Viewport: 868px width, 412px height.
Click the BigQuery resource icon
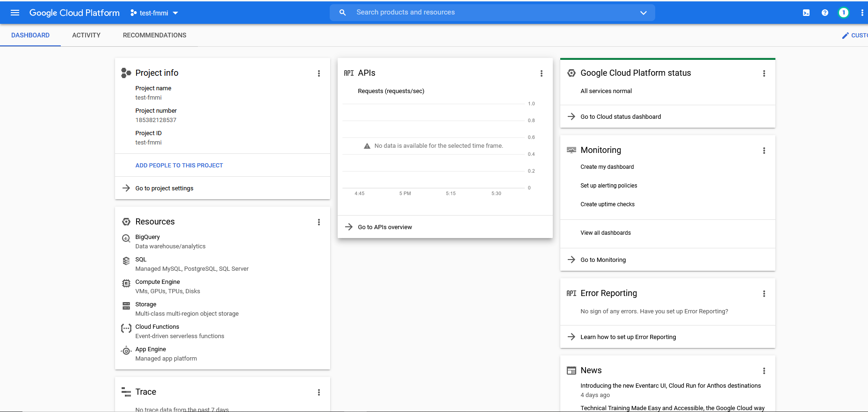click(x=126, y=239)
